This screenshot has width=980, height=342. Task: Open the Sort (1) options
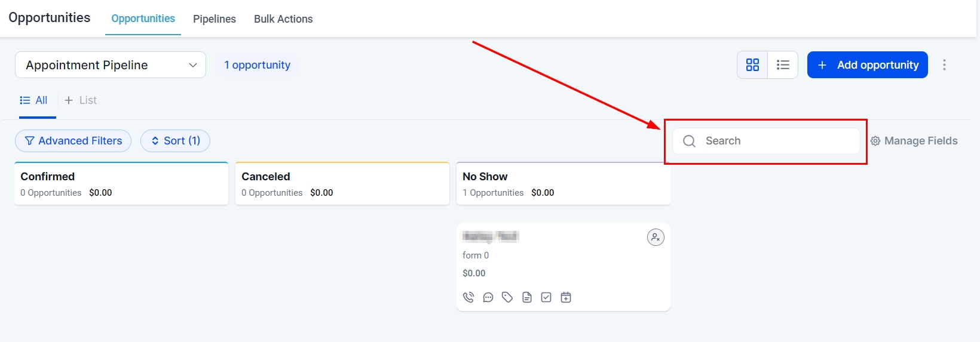coord(175,141)
